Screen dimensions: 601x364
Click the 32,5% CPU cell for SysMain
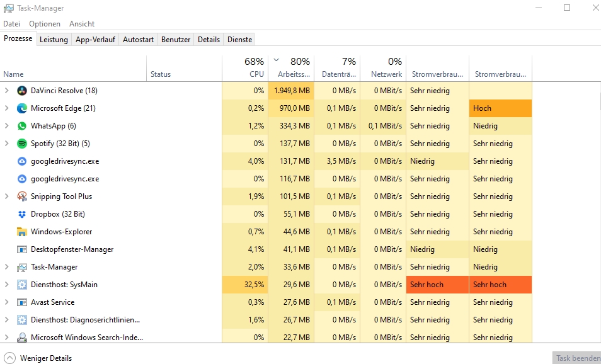[x=245, y=285]
